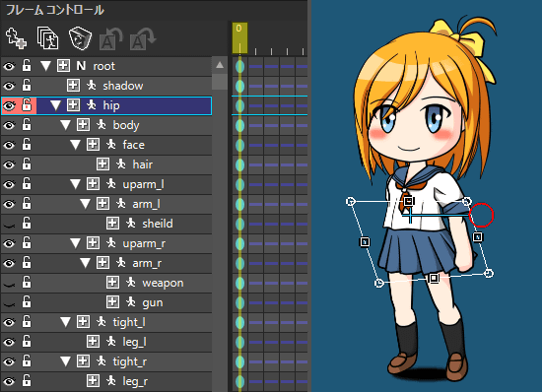542x392 pixels.
Task: Click the figure icon beside arm_r
Action: 121,263
